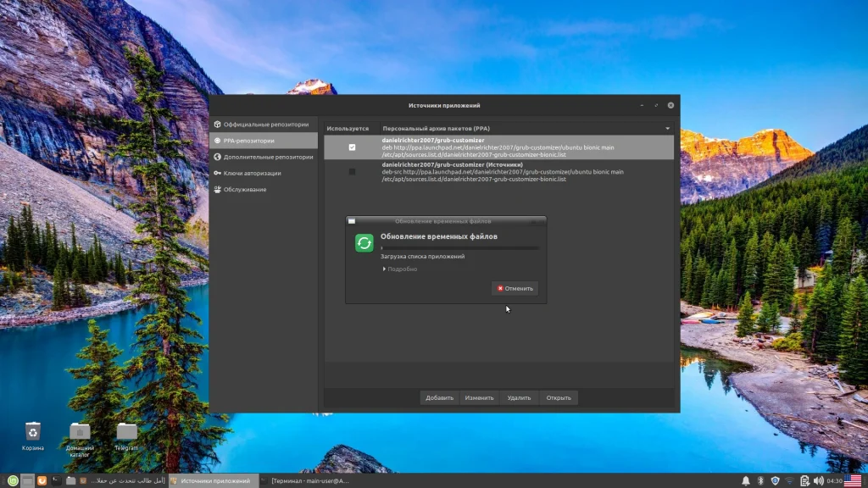The width and height of the screenshot is (868, 488).
Task: Click the update dialog titlebar window icon
Action: click(x=352, y=221)
